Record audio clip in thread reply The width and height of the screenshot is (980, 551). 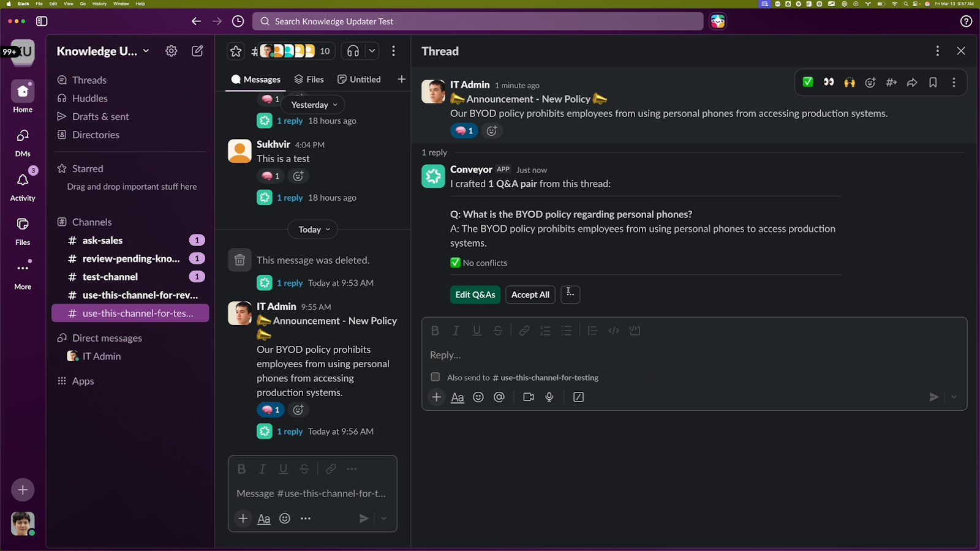click(x=549, y=397)
